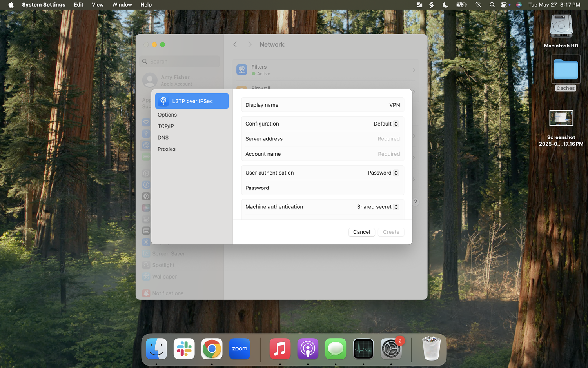Click the Account name field

(353, 154)
